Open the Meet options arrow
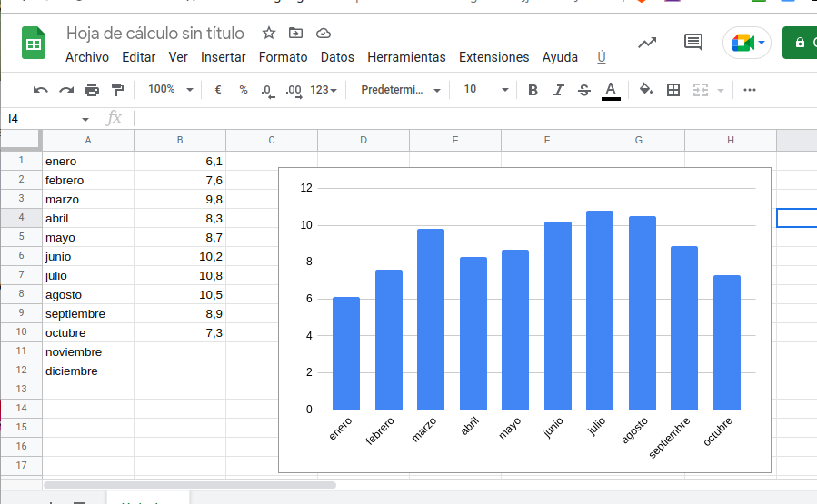The width and height of the screenshot is (817, 504). click(x=762, y=43)
